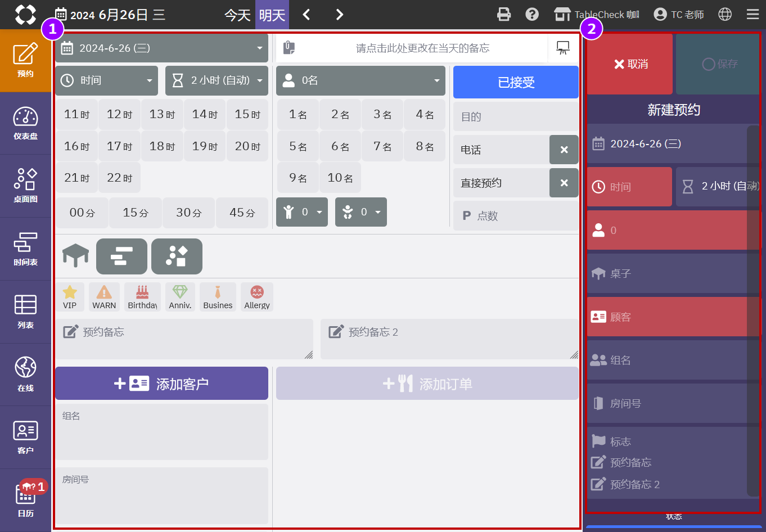Open 桌面图 floor view in sidebar
The image size is (766, 532).
tap(25, 186)
